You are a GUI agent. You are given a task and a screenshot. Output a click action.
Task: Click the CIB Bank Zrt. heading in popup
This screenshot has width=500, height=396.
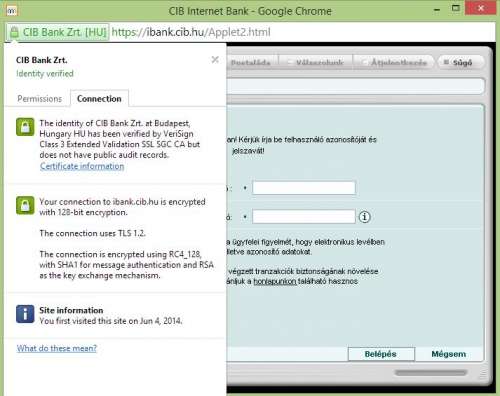(x=42, y=60)
